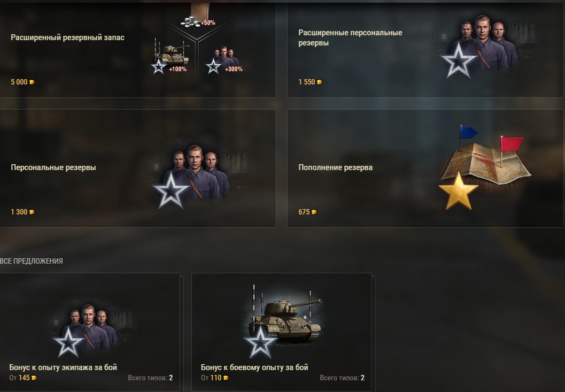Click the credits +50% bonus icon
The image size is (565, 392).
click(x=197, y=16)
